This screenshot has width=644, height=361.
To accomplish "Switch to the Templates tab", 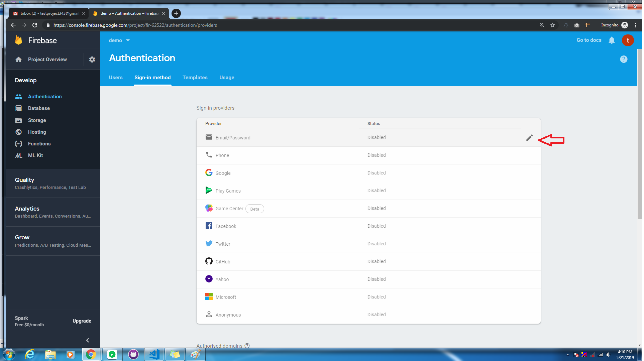I will coord(196,78).
